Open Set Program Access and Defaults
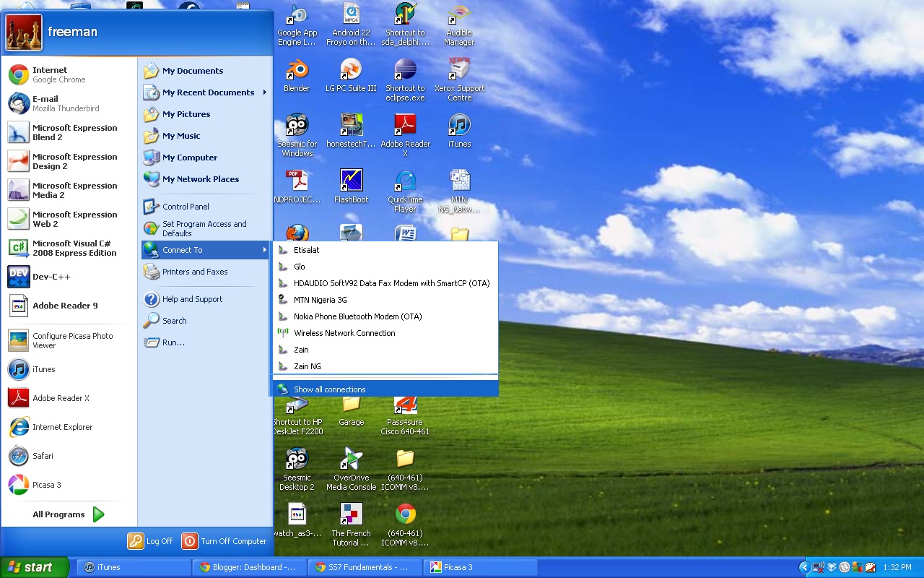Screen dimensions: 924x578 (x=205, y=228)
